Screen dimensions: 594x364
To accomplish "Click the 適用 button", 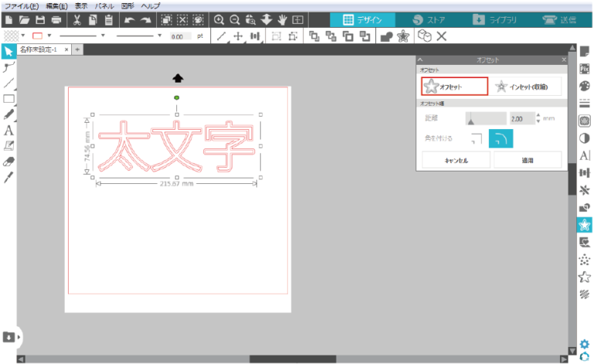I will (x=527, y=161).
